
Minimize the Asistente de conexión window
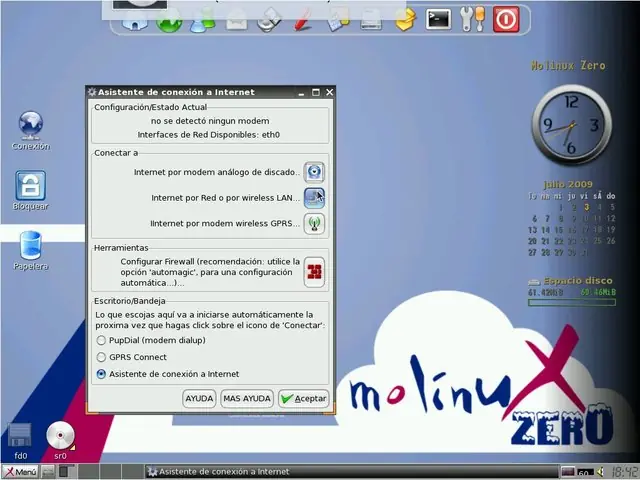pos(301,92)
